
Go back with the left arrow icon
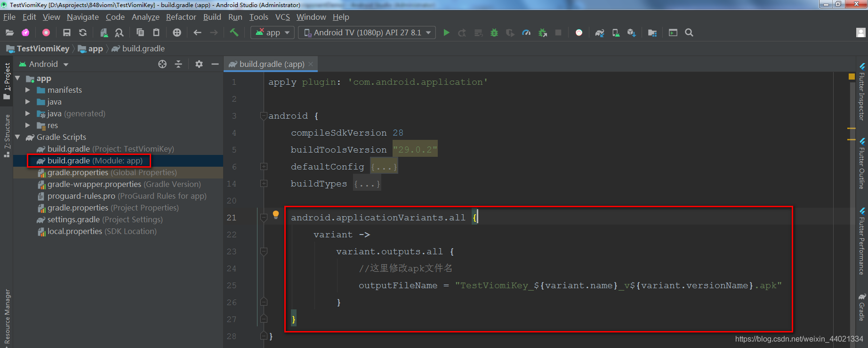click(198, 32)
